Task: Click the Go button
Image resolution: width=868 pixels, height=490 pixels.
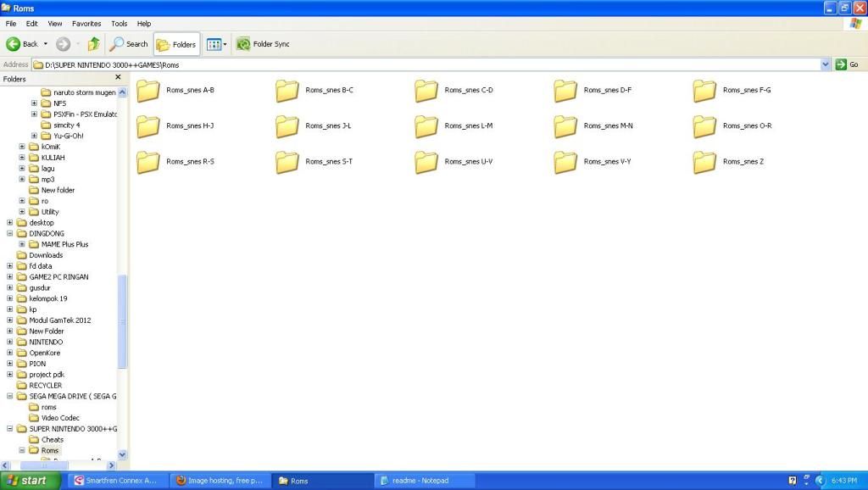Action: pos(847,64)
